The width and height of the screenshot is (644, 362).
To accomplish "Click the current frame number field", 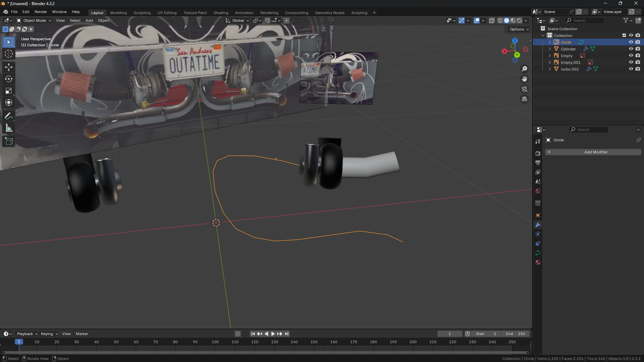I will (x=449, y=334).
